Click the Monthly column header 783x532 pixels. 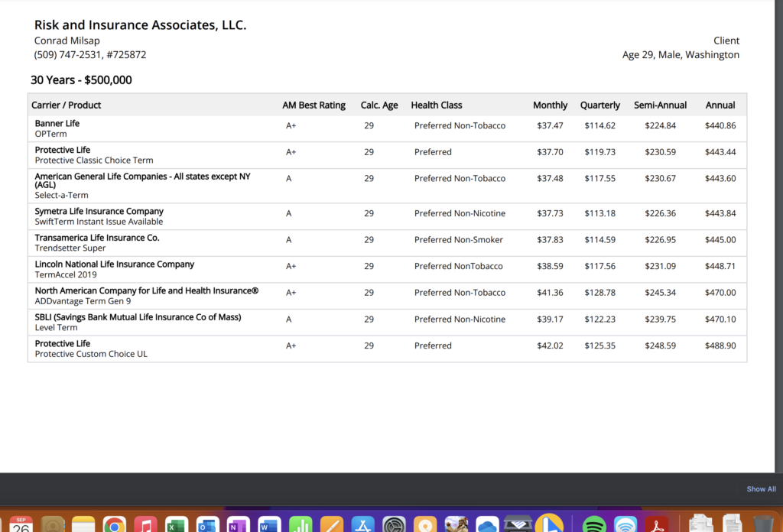pyautogui.click(x=550, y=105)
